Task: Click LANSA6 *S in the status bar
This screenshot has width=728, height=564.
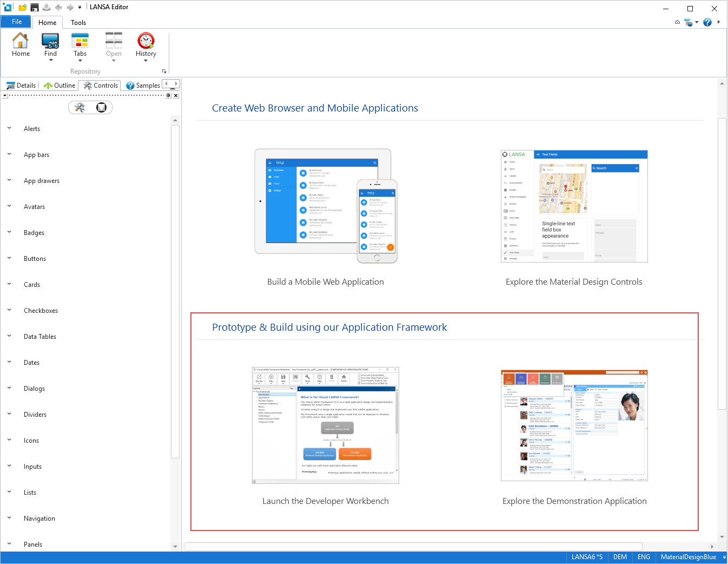Action: (587, 557)
